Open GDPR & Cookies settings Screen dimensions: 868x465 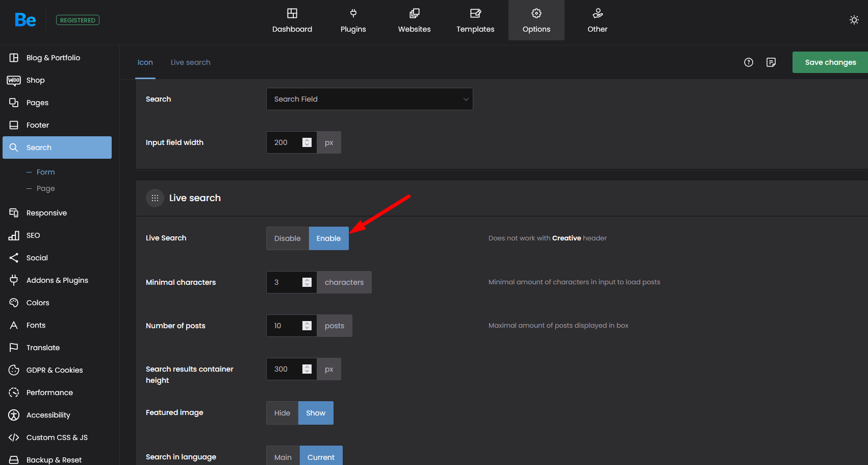point(57,370)
